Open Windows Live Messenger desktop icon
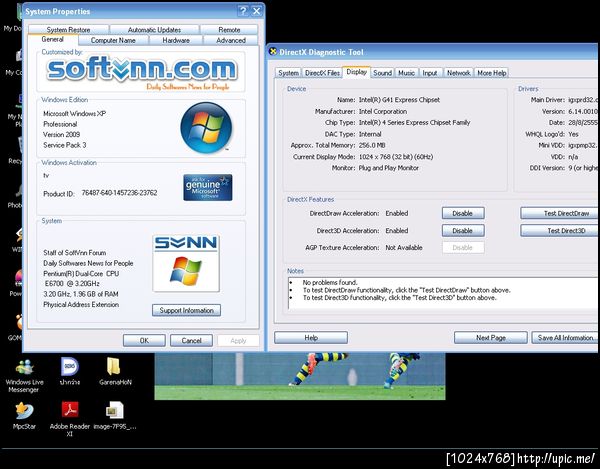The image size is (600, 469). pos(24,376)
